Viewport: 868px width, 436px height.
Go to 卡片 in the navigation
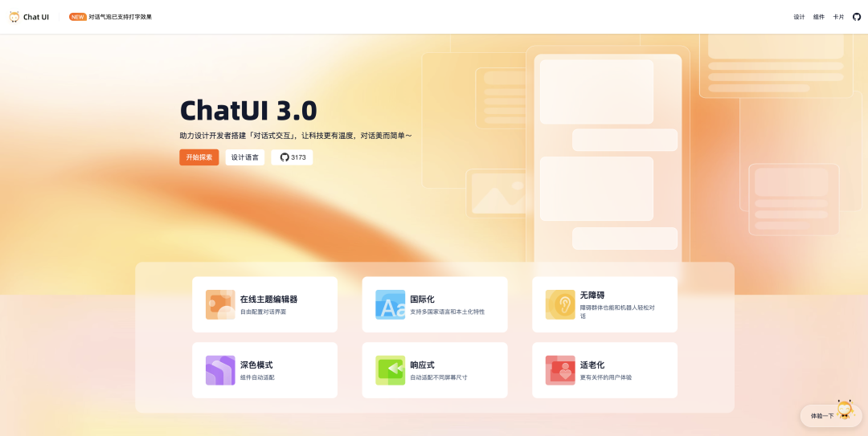pos(838,17)
